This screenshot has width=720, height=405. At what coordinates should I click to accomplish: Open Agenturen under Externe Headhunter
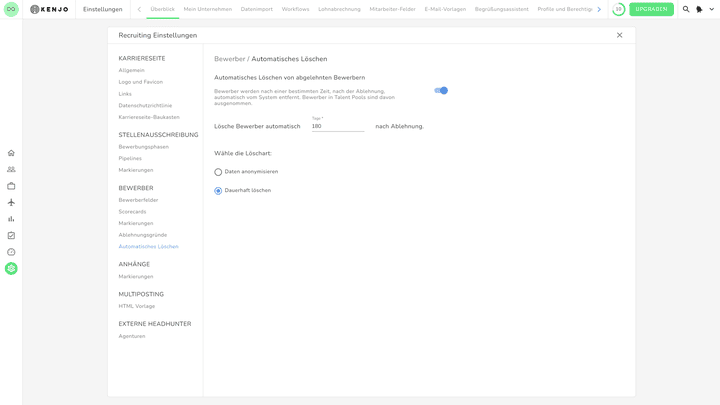[x=132, y=336]
